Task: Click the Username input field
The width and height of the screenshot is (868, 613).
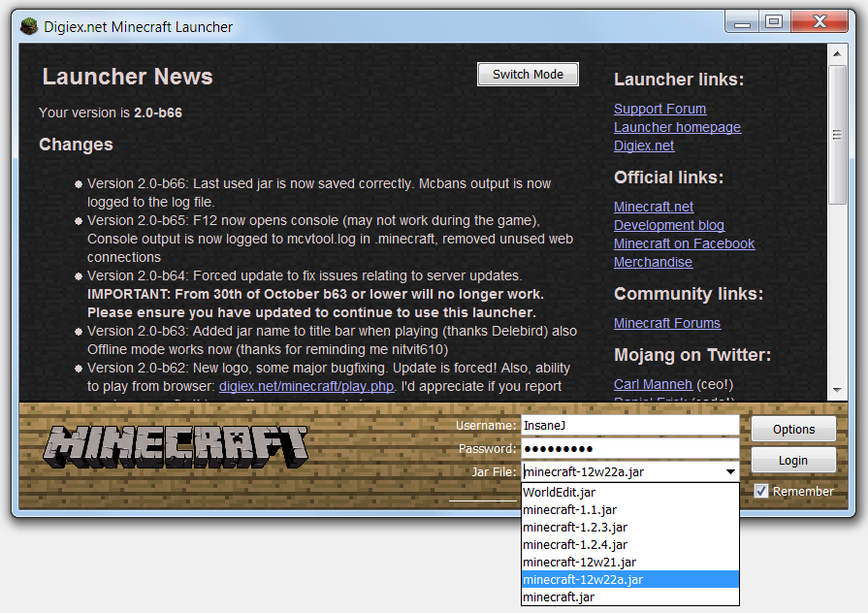Action: click(629, 425)
